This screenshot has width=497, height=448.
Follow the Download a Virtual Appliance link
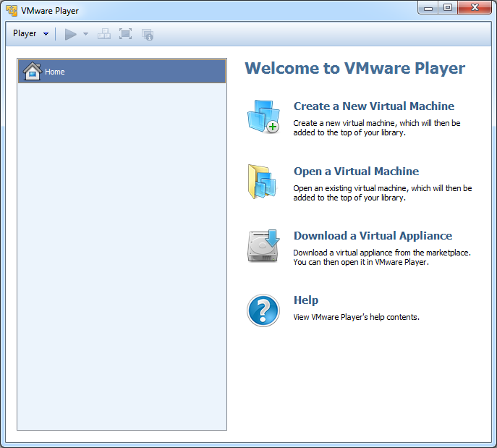[x=373, y=236]
